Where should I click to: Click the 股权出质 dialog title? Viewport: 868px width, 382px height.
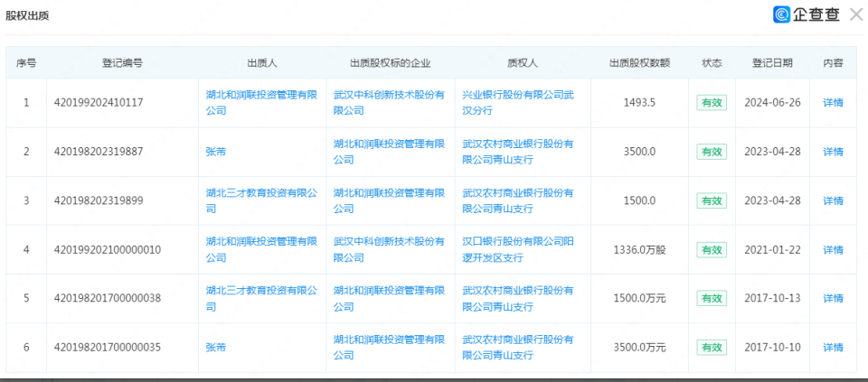(27, 15)
